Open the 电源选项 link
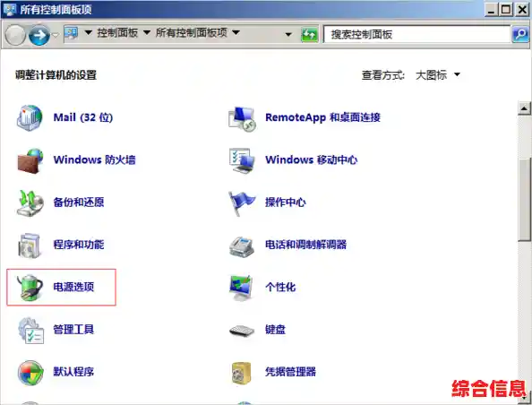 [x=73, y=287]
